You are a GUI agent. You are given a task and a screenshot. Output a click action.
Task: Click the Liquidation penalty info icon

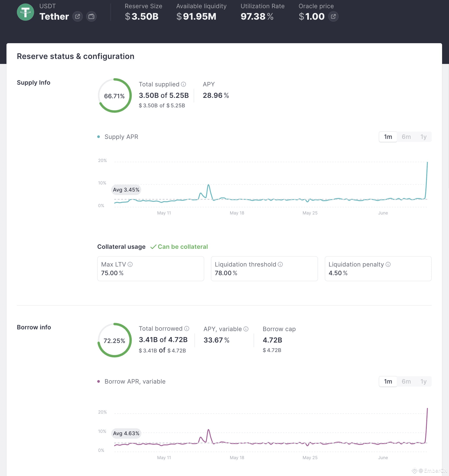click(x=388, y=264)
